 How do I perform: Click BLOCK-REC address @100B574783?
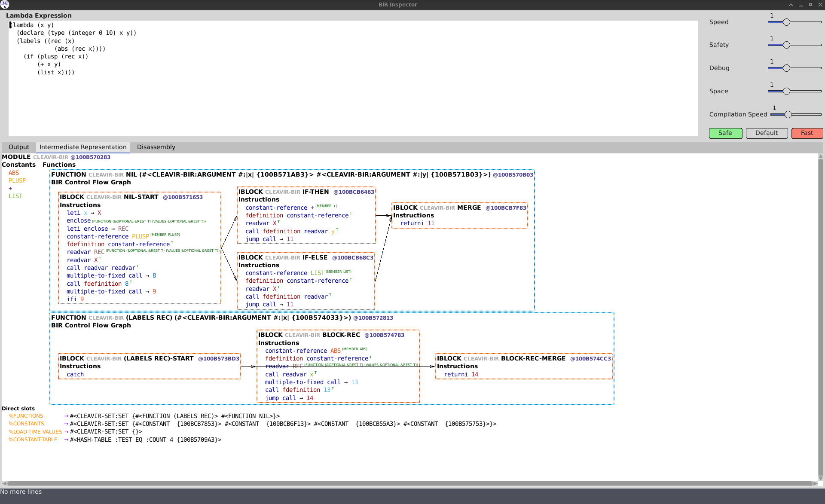[x=384, y=335]
